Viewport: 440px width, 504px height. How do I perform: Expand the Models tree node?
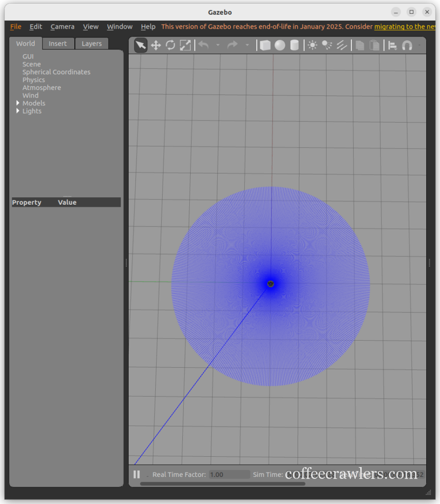coord(18,103)
